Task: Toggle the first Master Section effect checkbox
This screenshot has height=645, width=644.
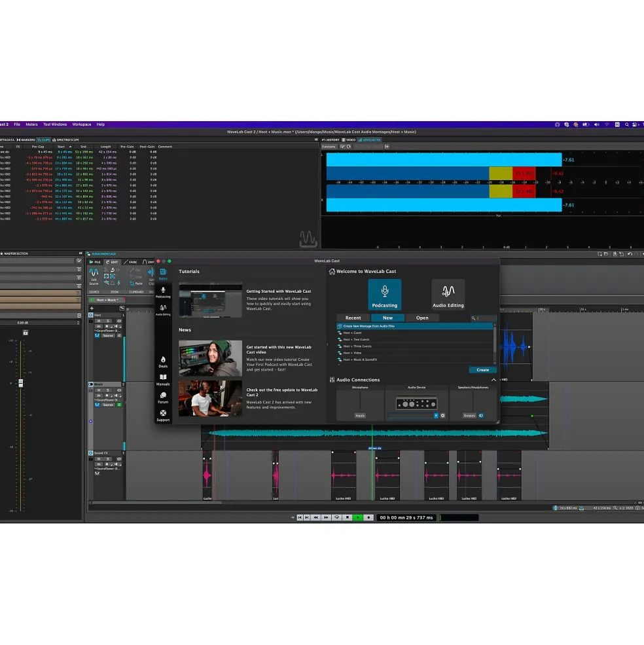Action: (79, 261)
